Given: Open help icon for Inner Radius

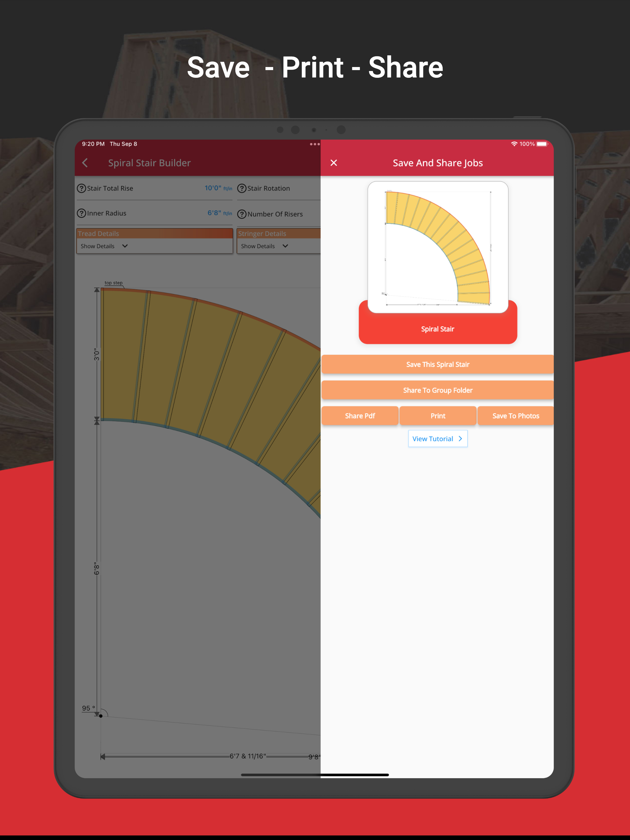Looking at the screenshot, I should pos(81,213).
